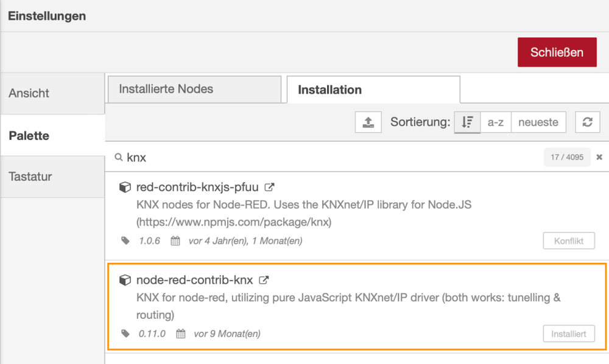This screenshot has height=364, width=609.
Task: Switch to the Installation tab
Action: tap(329, 89)
